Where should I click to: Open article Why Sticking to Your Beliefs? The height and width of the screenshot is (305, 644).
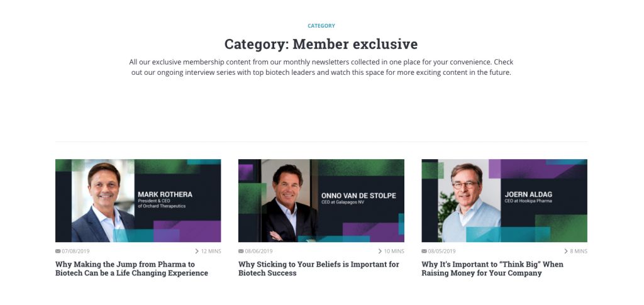pos(319,269)
